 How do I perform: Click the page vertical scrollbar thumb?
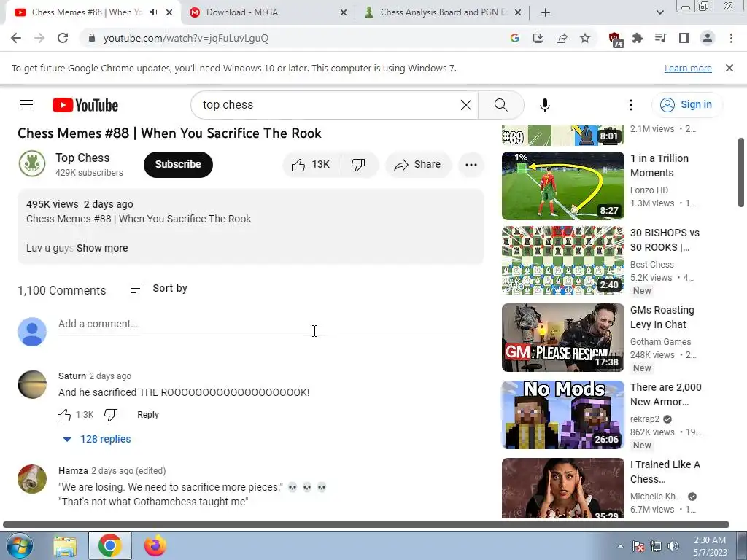tap(741, 172)
